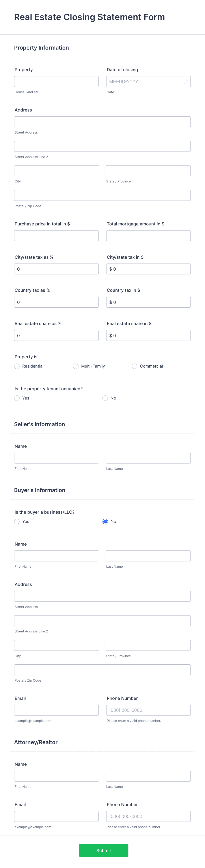Select the Residential property type
The height and width of the screenshot is (868, 205).
17,366
